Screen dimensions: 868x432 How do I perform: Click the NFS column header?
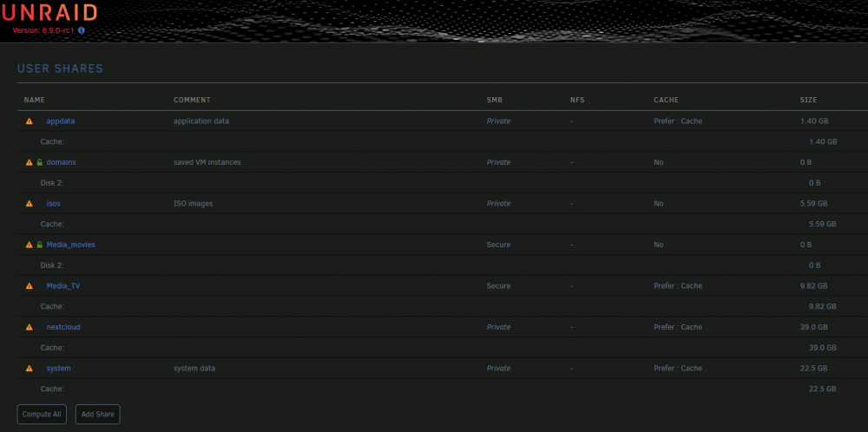coord(577,100)
